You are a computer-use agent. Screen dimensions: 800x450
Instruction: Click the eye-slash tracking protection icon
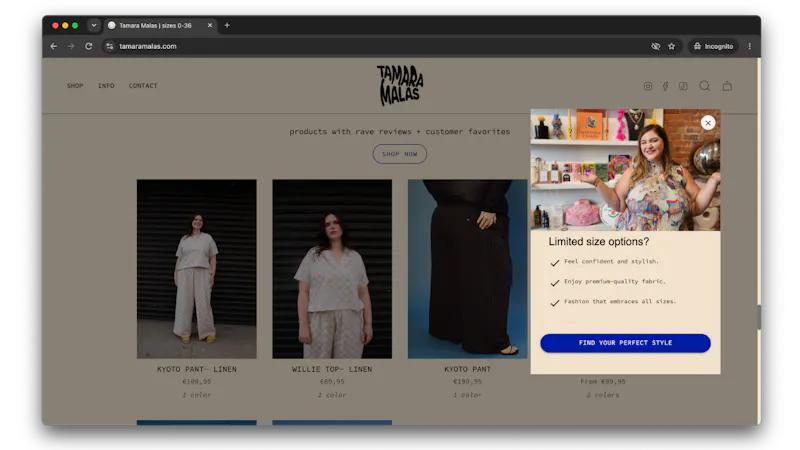(x=656, y=46)
